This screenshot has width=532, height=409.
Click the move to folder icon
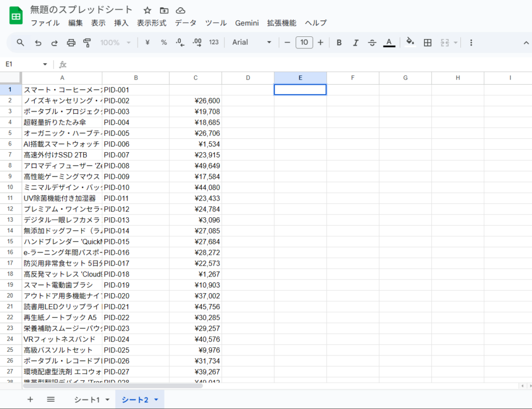[164, 10]
